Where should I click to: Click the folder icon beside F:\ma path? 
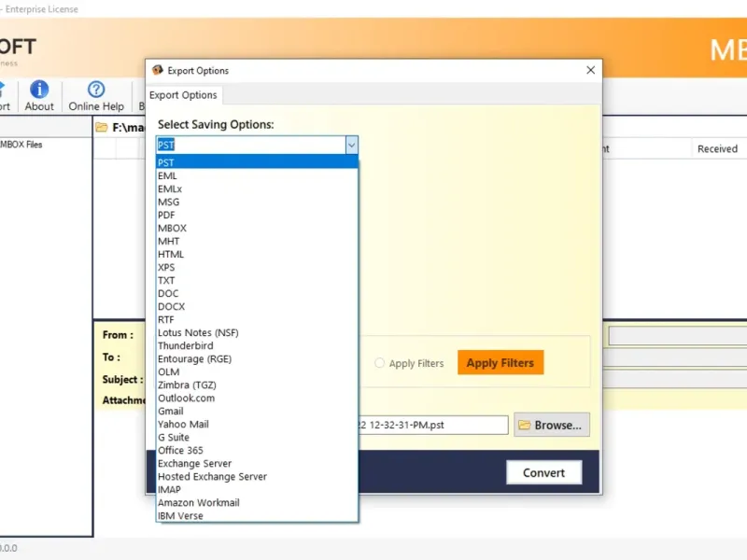click(102, 127)
